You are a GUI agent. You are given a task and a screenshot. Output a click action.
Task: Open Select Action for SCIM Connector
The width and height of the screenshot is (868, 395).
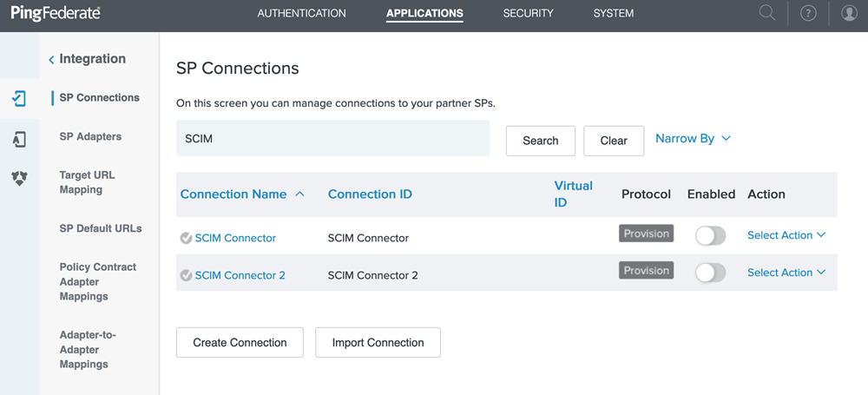(x=786, y=235)
